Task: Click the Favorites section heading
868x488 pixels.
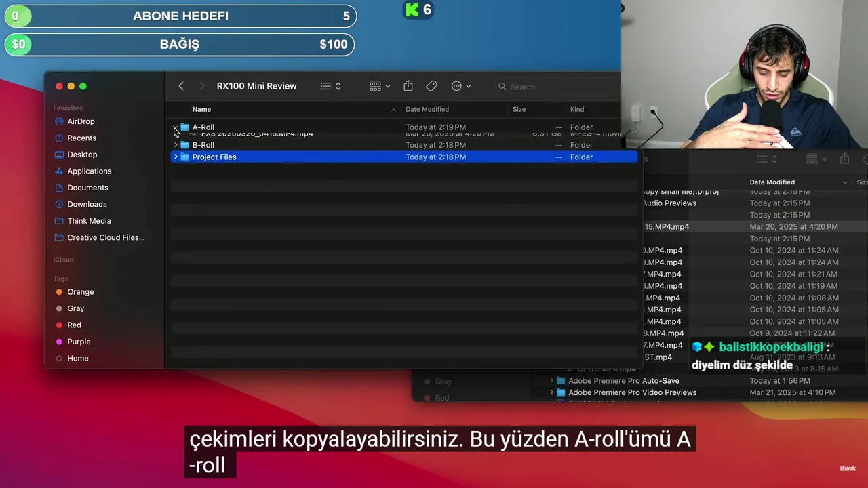Action: coord(68,108)
